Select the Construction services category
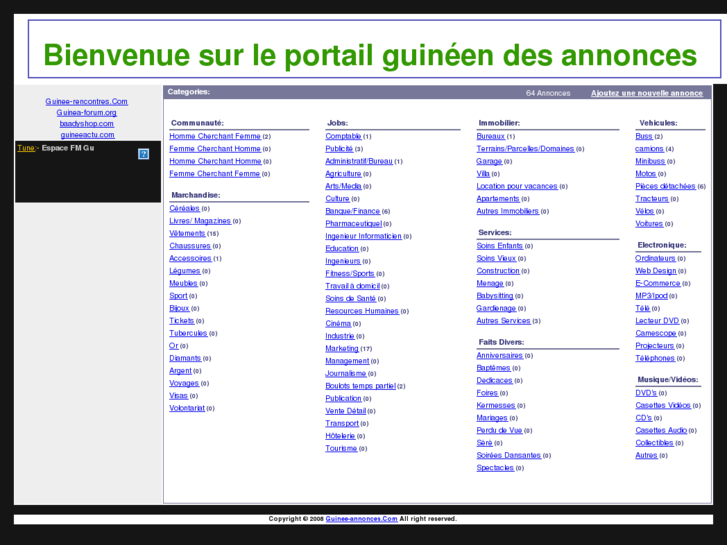727x545 pixels. click(498, 270)
